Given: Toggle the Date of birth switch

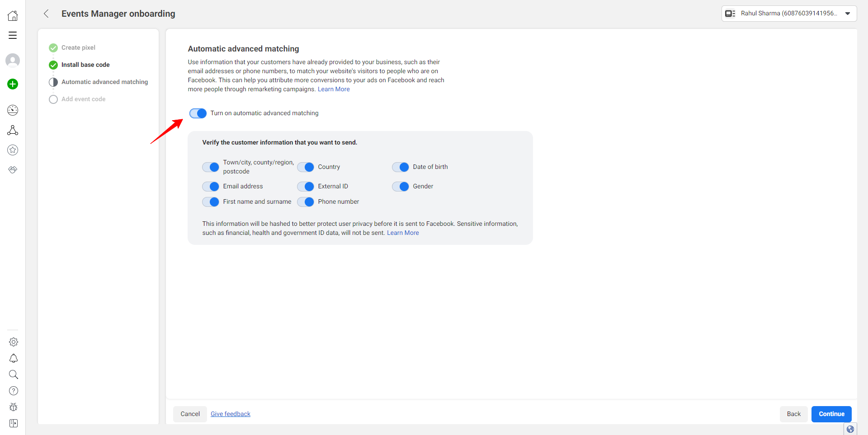Looking at the screenshot, I should pyautogui.click(x=401, y=167).
